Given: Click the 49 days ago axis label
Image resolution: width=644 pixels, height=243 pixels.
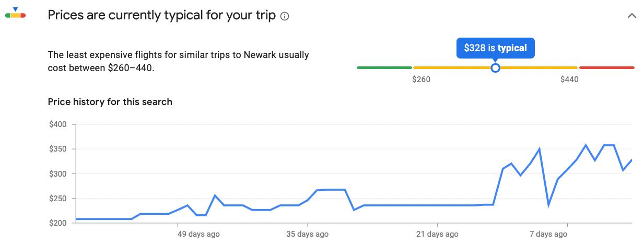Looking at the screenshot, I should tap(199, 234).
